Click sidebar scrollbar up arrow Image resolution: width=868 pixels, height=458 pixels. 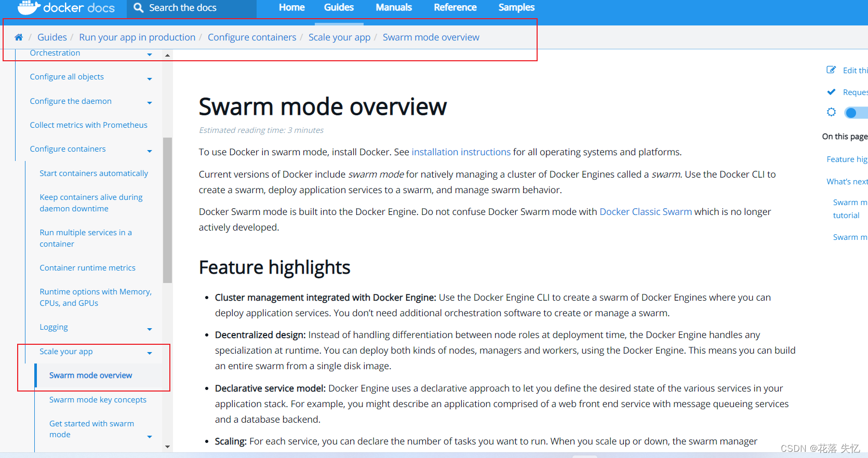pos(167,55)
